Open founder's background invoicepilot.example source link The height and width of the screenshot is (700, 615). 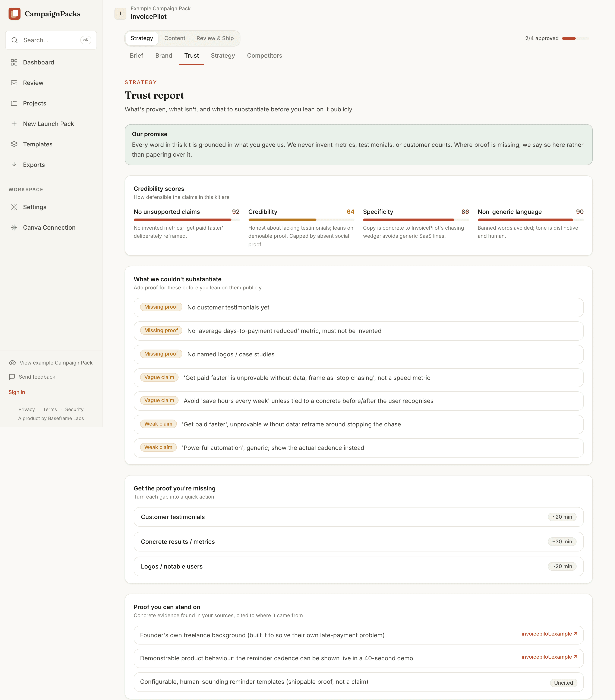(x=550, y=634)
